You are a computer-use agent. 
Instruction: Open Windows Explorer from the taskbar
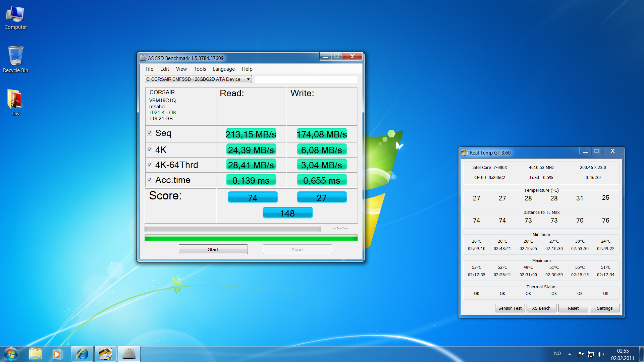click(x=35, y=354)
